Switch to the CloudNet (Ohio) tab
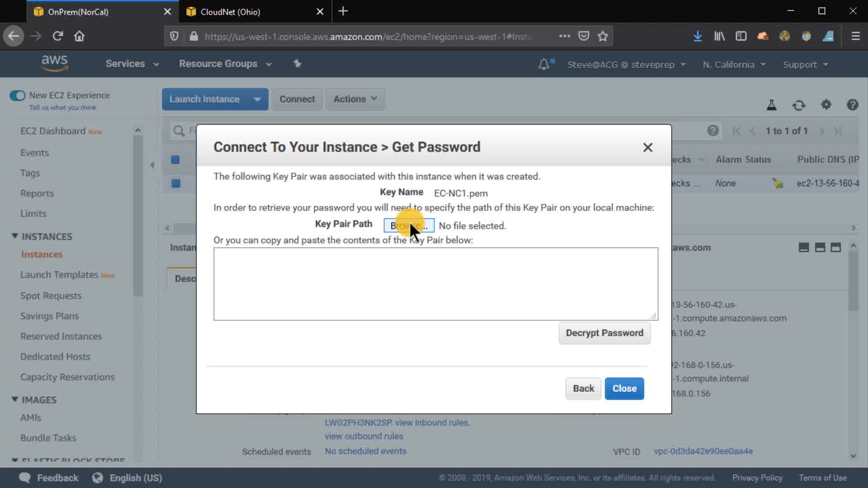Screen dimensions: 868x488 pyautogui.click(x=231, y=12)
